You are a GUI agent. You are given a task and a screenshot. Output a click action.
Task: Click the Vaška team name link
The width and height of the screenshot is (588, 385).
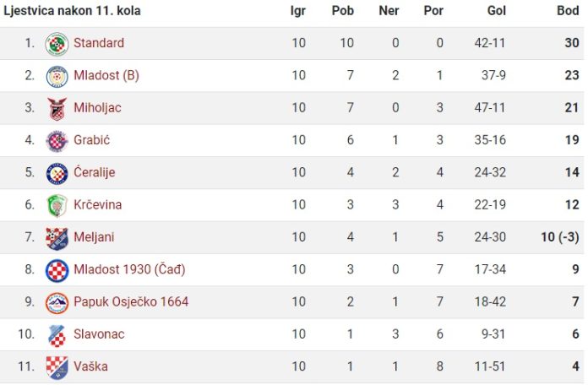[90, 366]
